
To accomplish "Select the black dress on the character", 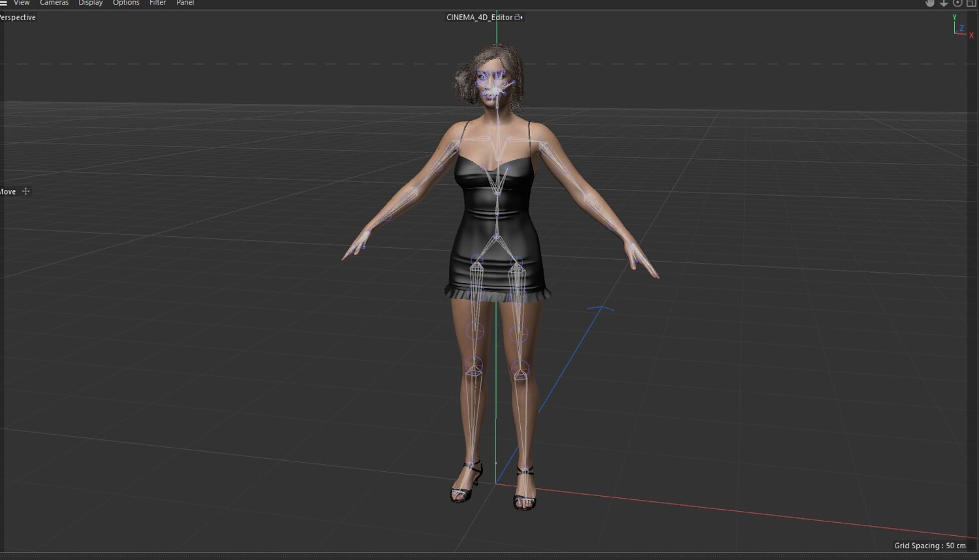I will coord(496,228).
